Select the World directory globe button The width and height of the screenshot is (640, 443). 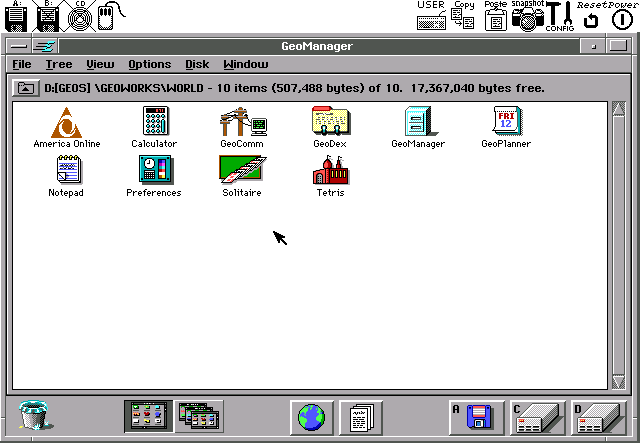(x=312, y=417)
